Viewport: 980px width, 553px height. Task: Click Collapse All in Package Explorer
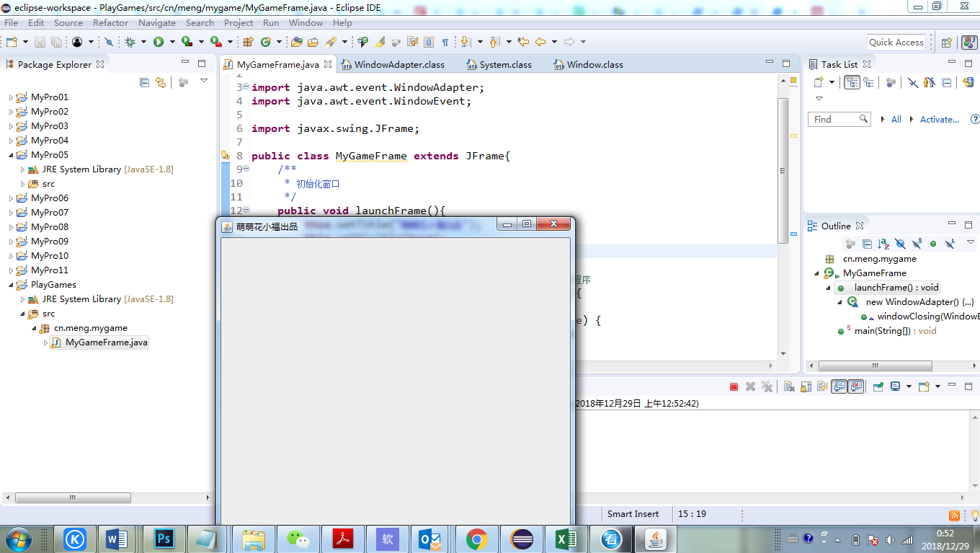pos(144,82)
